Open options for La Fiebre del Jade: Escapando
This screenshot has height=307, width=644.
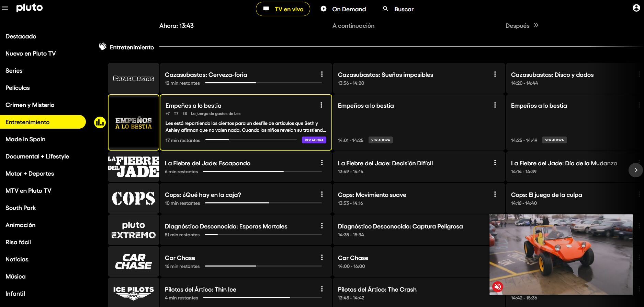coord(322,163)
